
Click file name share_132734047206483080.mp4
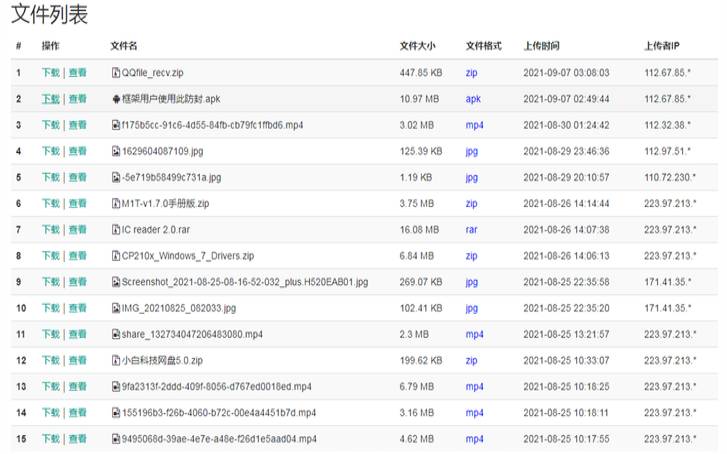(192, 334)
